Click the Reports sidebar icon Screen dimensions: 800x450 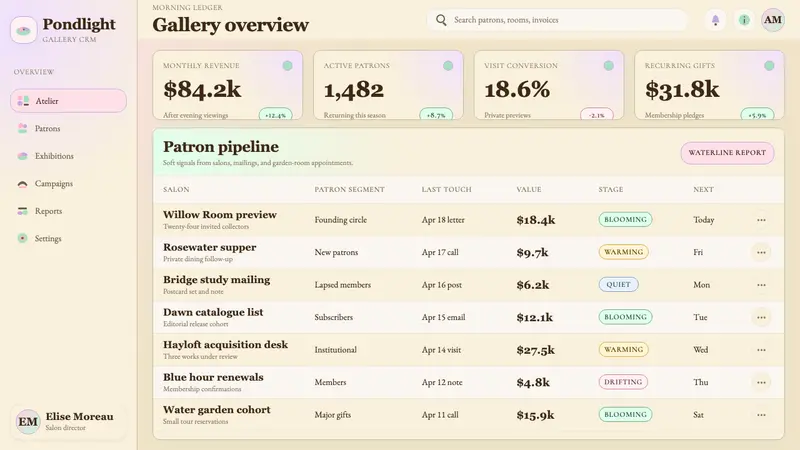coord(22,211)
